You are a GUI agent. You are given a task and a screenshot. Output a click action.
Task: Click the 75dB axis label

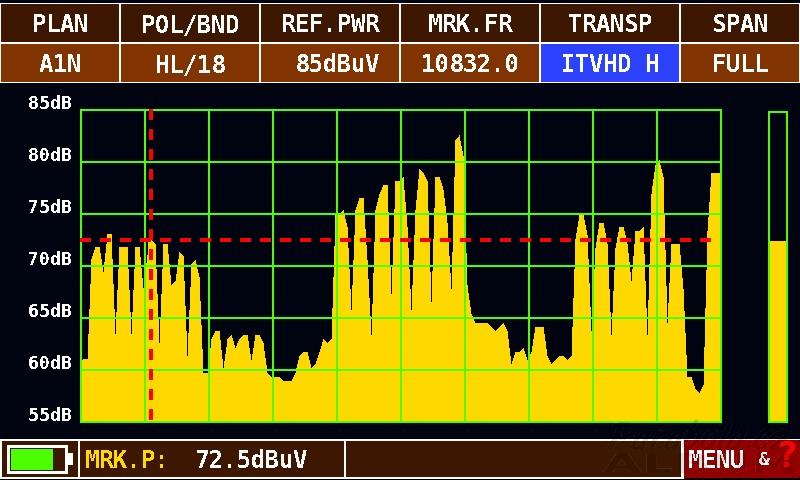pyautogui.click(x=50, y=207)
